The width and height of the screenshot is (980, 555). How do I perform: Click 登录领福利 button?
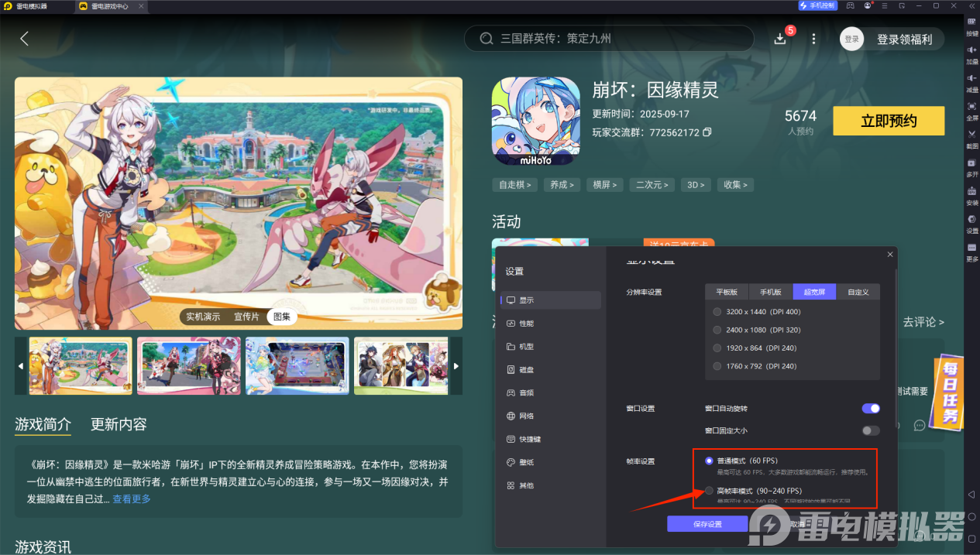(x=904, y=39)
